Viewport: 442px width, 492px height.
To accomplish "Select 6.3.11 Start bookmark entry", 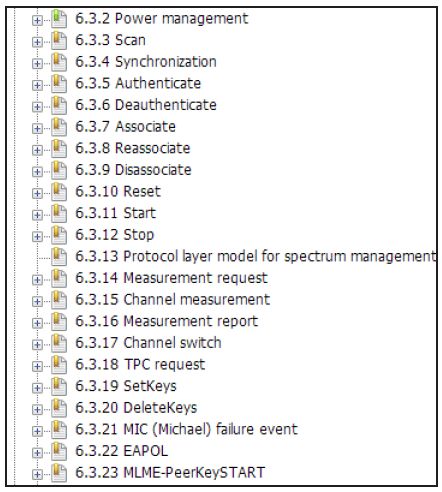I will click(x=116, y=213).
